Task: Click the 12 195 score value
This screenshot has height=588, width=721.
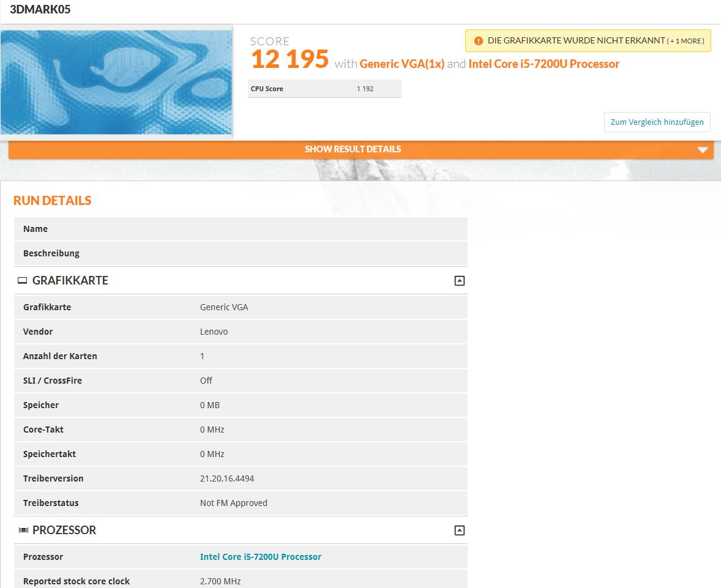Action: (x=290, y=59)
